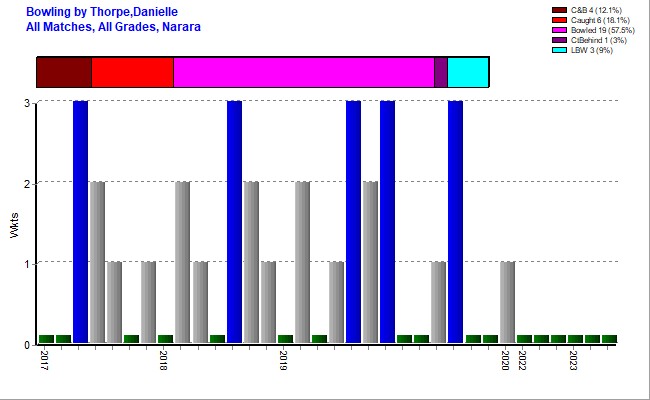Screen dimensions: 650x400
Task: Select the magenta Bowled legend swatch
Action: (x=559, y=30)
